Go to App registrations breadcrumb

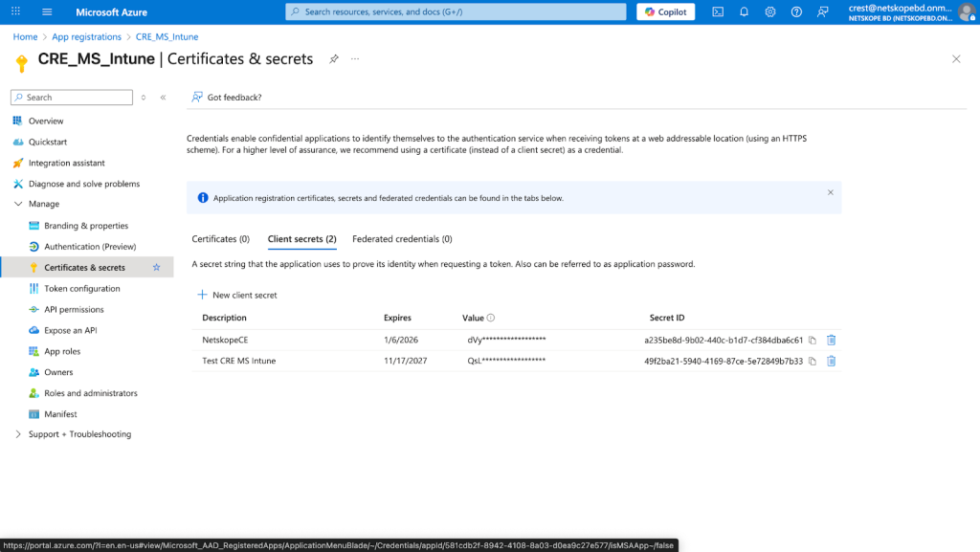(86, 37)
